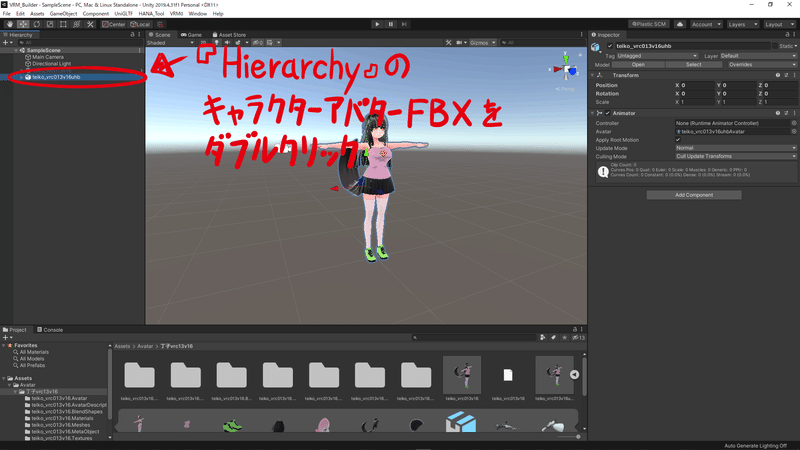Switch to the Game tab
Viewport: 800px width, 450px height.
[192, 35]
